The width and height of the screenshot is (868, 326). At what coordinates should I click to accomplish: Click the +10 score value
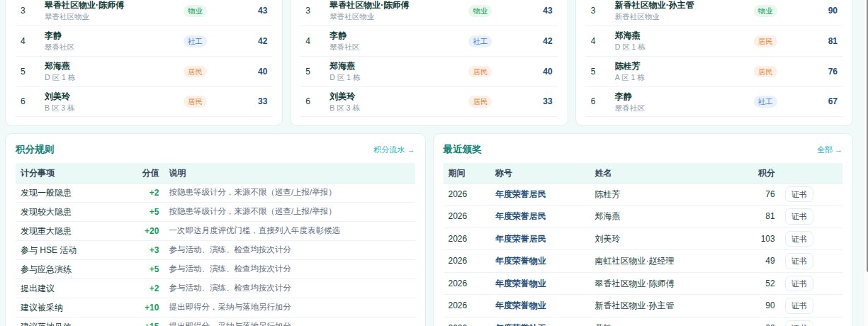(152, 308)
